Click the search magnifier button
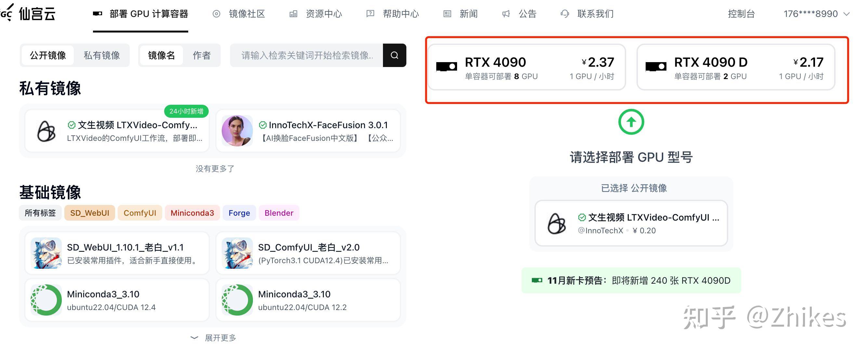This screenshot has height=352, width=868. tap(395, 55)
